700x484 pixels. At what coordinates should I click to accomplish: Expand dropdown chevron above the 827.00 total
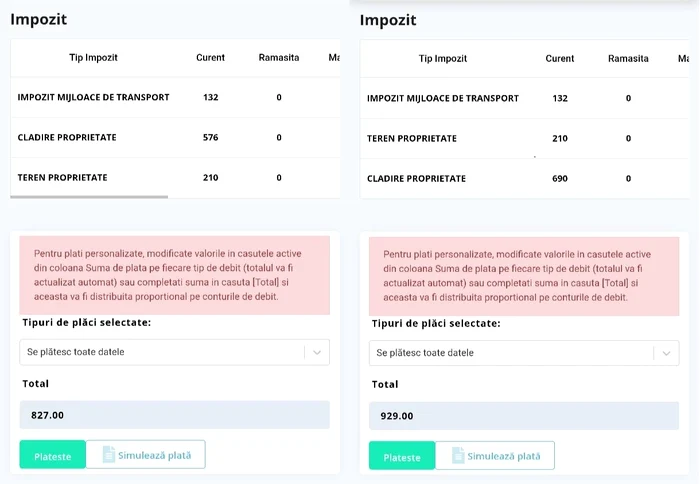point(316,352)
